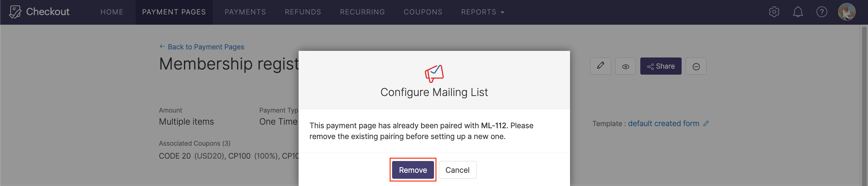Navigate to Refunds

pyautogui.click(x=303, y=12)
